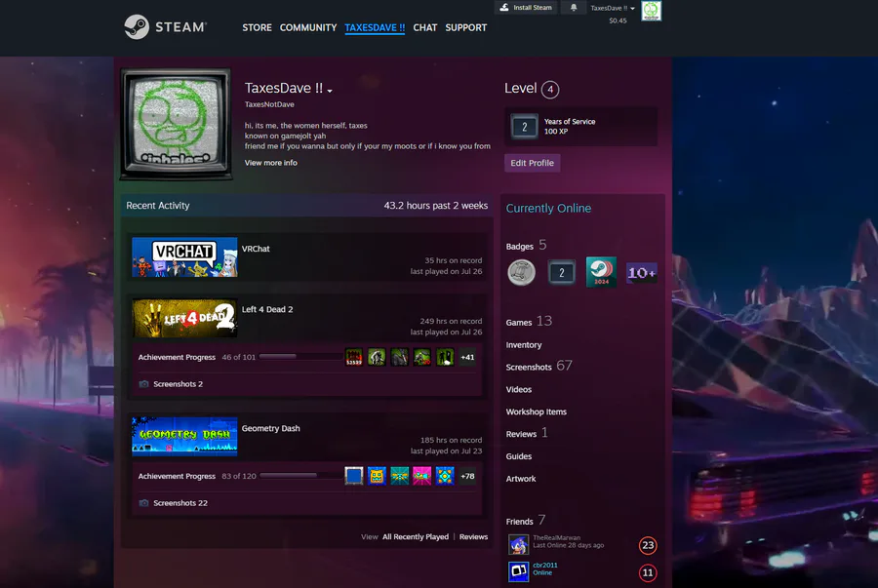View Left 4 Dead 2 achievement progress bar
This screenshot has width=878, height=588.
click(x=300, y=356)
